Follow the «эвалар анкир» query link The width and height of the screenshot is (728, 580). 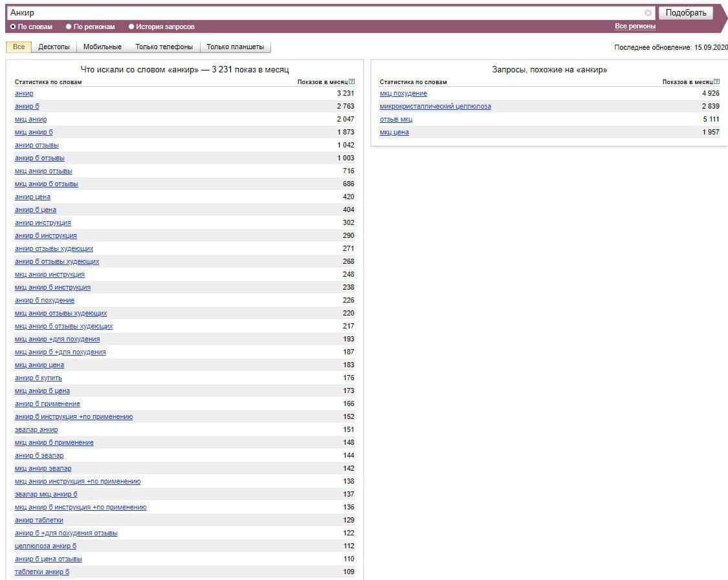[36, 430]
